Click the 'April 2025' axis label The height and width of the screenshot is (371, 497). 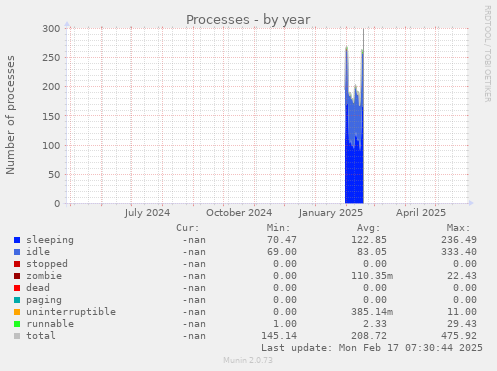(x=421, y=213)
